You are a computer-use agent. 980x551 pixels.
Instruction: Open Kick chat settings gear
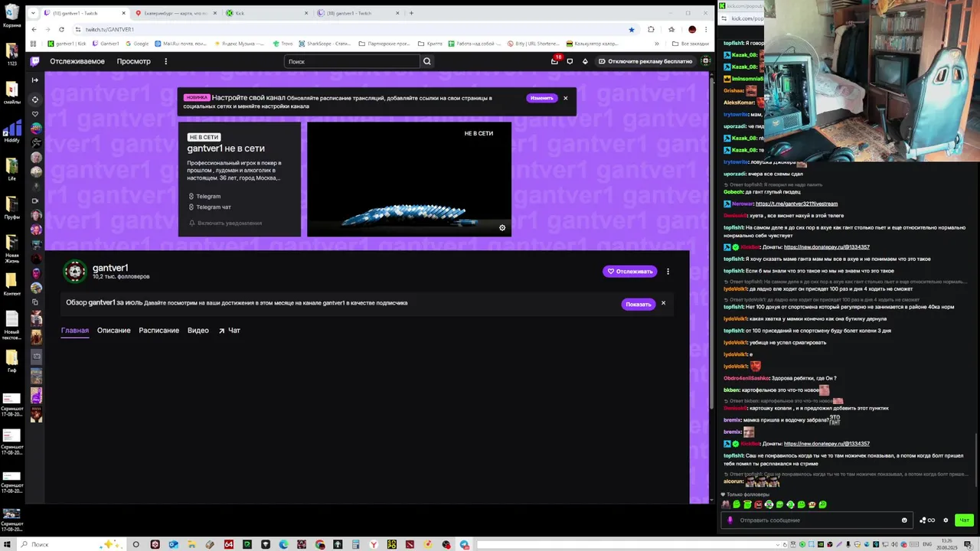(946, 520)
